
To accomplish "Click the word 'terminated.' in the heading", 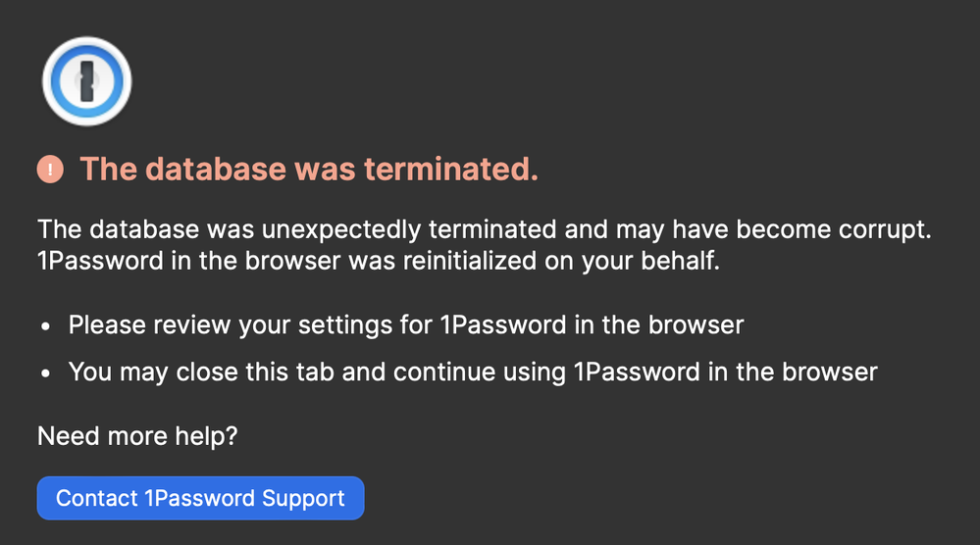I will point(451,170).
